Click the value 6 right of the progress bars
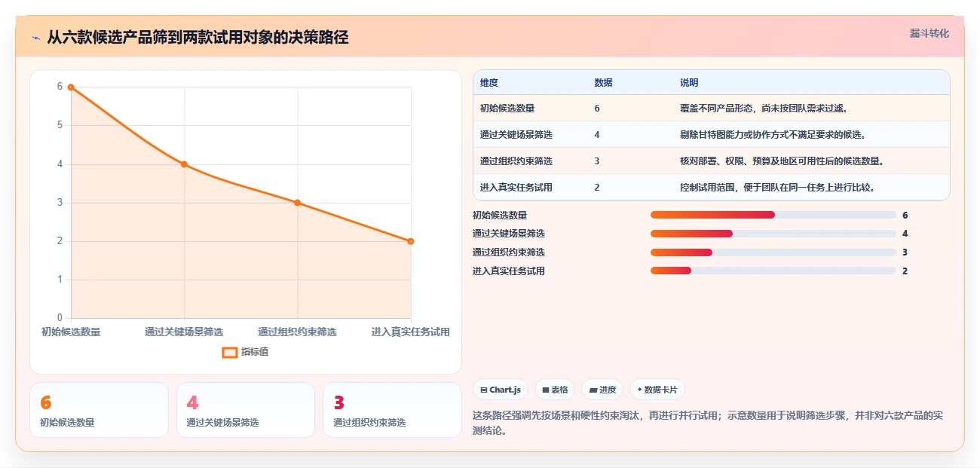Screen dimensions: 980x468 (905, 215)
